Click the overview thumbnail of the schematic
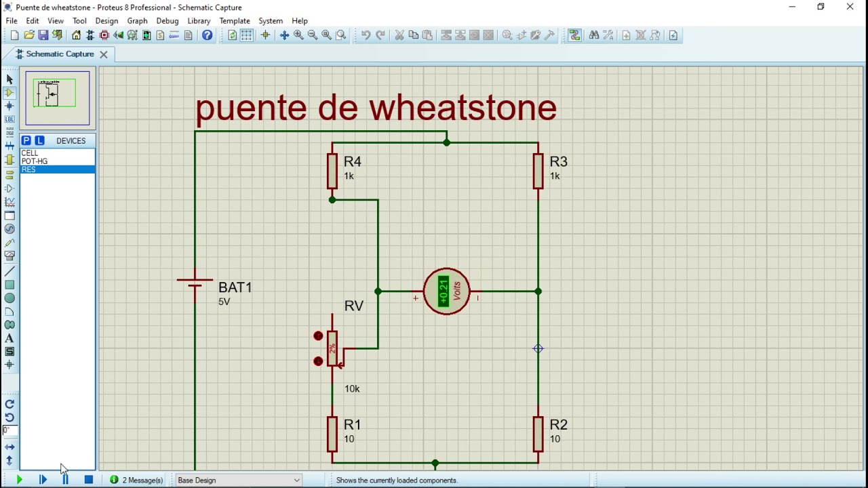Viewport: 868px width, 488px height. point(57,98)
